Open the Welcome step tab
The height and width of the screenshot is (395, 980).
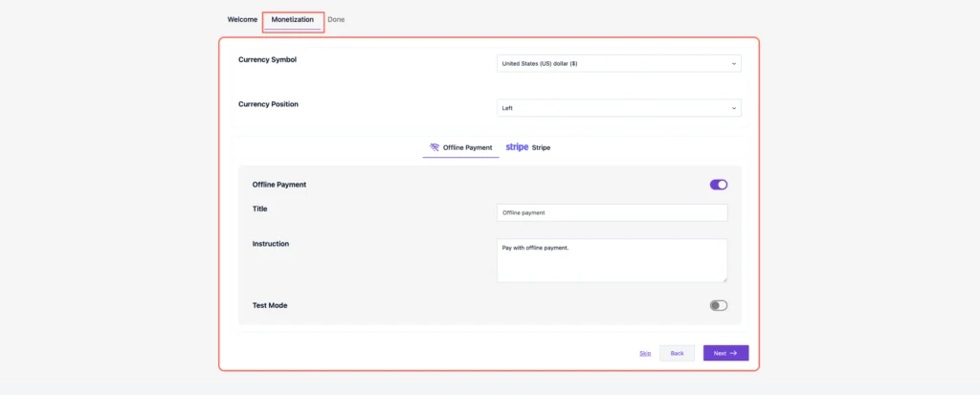pyautogui.click(x=242, y=19)
